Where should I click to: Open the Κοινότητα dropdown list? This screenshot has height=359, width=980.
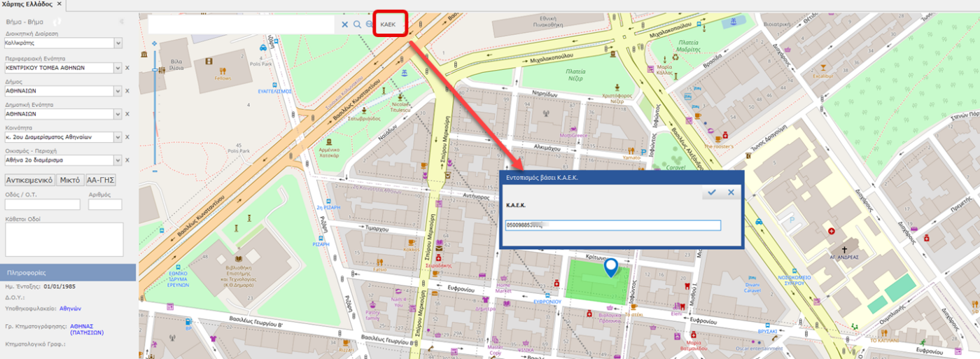118,137
